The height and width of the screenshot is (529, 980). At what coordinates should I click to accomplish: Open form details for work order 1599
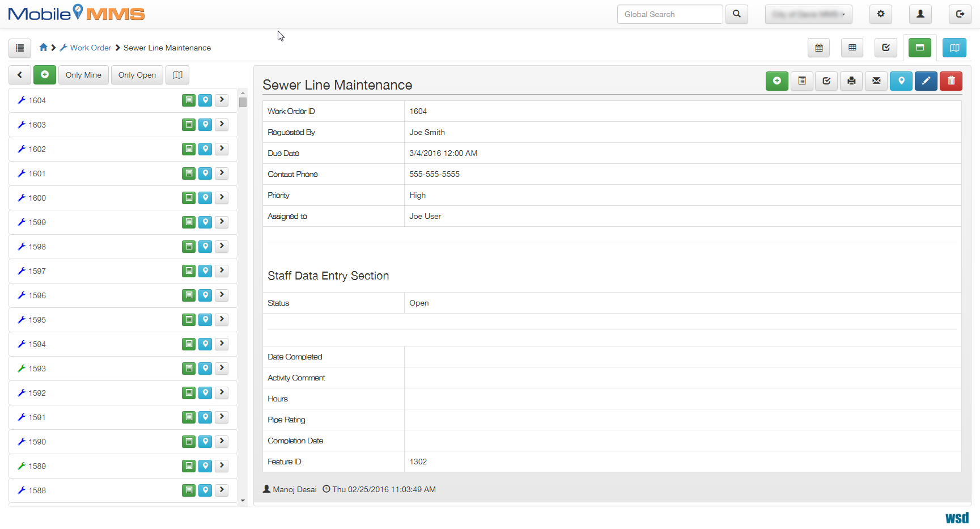189,222
